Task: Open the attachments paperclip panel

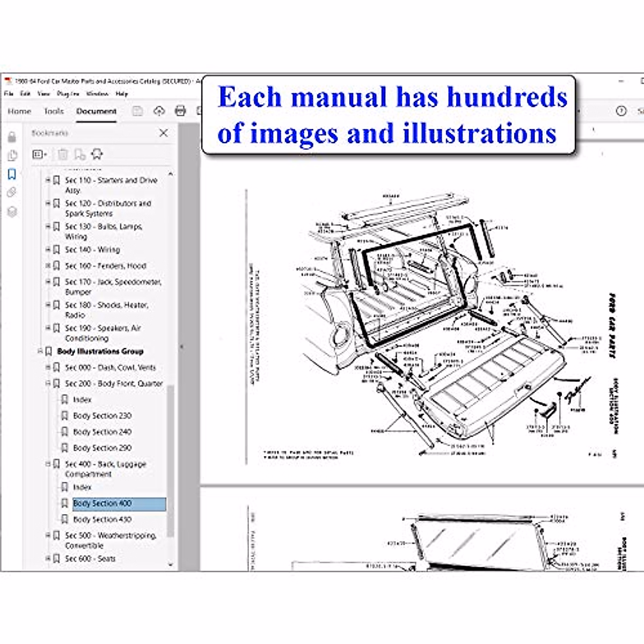Action: pos(12,192)
